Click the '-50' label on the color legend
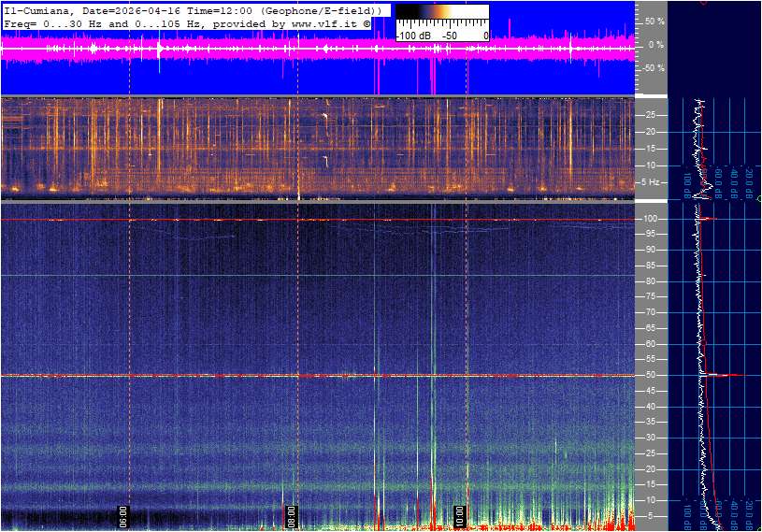The width and height of the screenshot is (762, 532). pos(449,36)
